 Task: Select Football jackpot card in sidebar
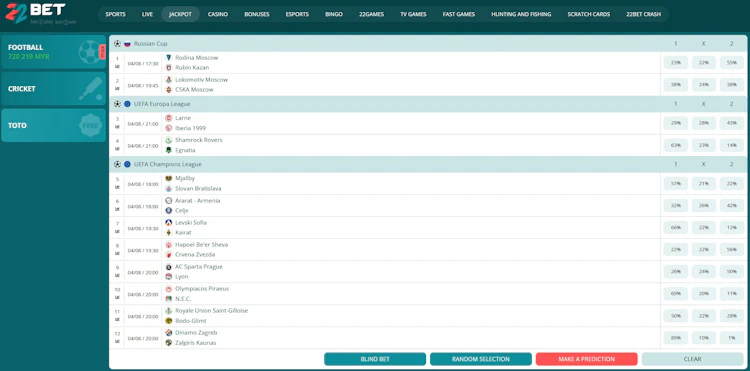coord(54,52)
